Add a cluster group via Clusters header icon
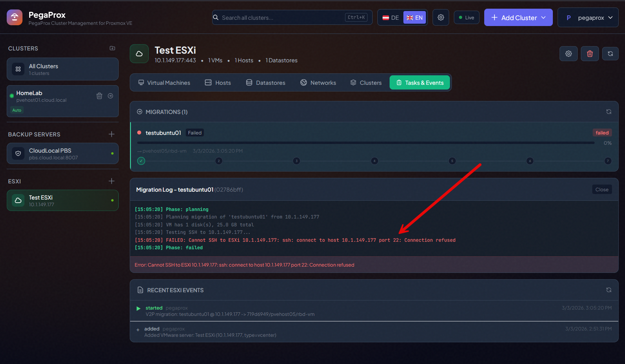625x364 pixels. click(112, 48)
